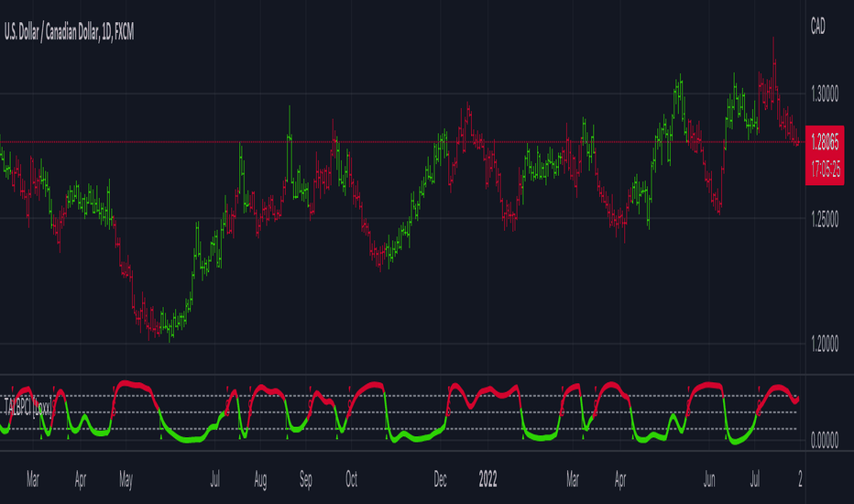Click the TAI BPCI [Loxx] indicator legend
Screen dimensions: 854x504
[x=28, y=407]
